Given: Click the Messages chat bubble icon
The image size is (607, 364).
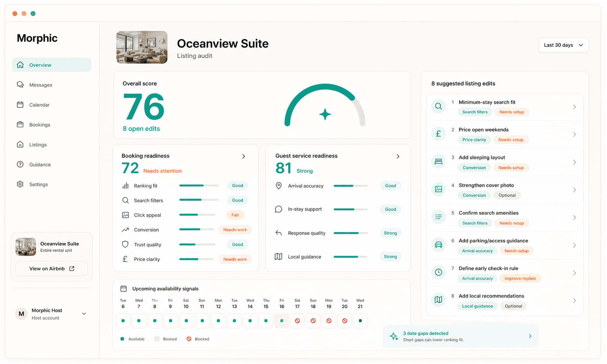Looking at the screenshot, I should (x=20, y=85).
